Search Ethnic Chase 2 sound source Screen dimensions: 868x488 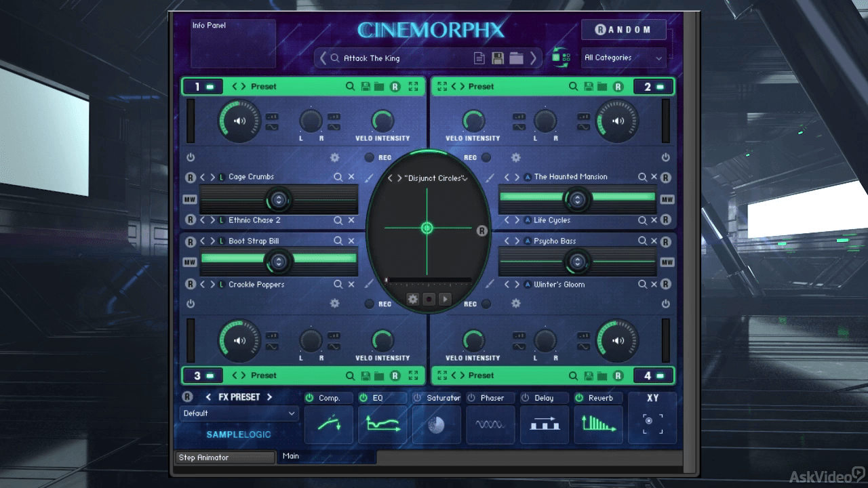click(338, 220)
